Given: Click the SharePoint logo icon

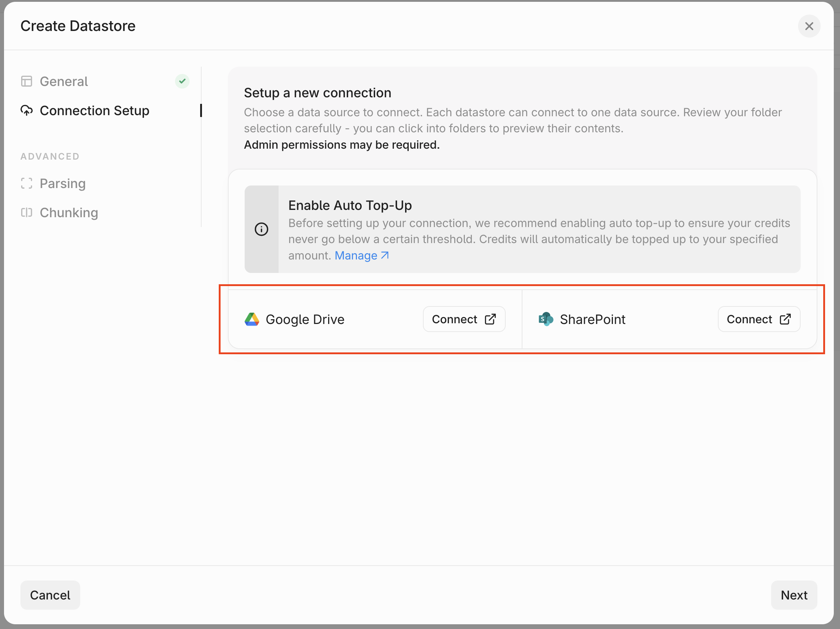Looking at the screenshot, I should click(546, 319).
